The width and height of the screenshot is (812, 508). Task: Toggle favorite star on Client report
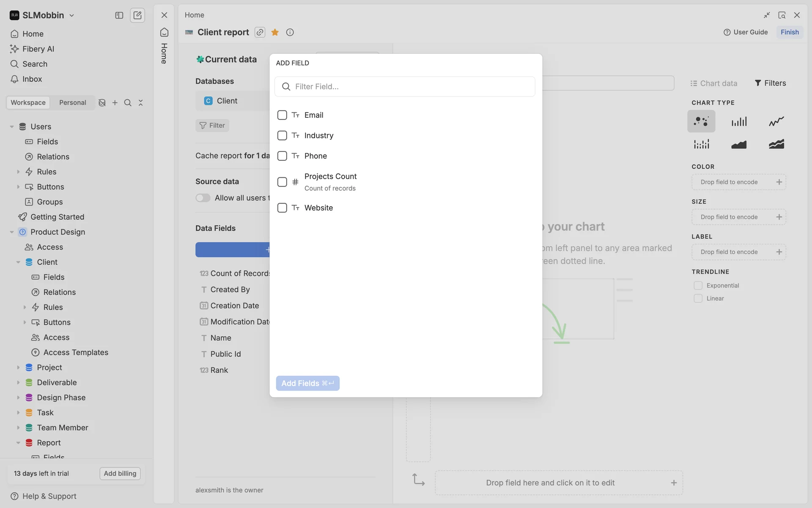click(275, 32)
